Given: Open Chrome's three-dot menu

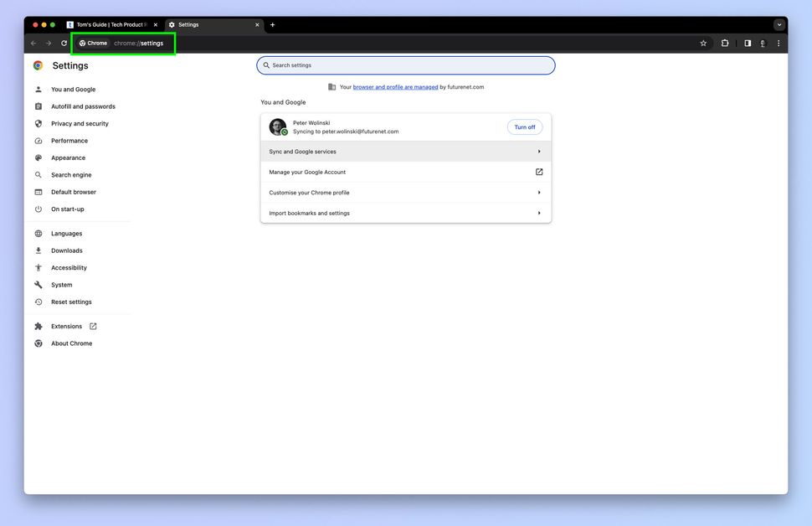Looking at the screenshot, I should click(779, 43).
